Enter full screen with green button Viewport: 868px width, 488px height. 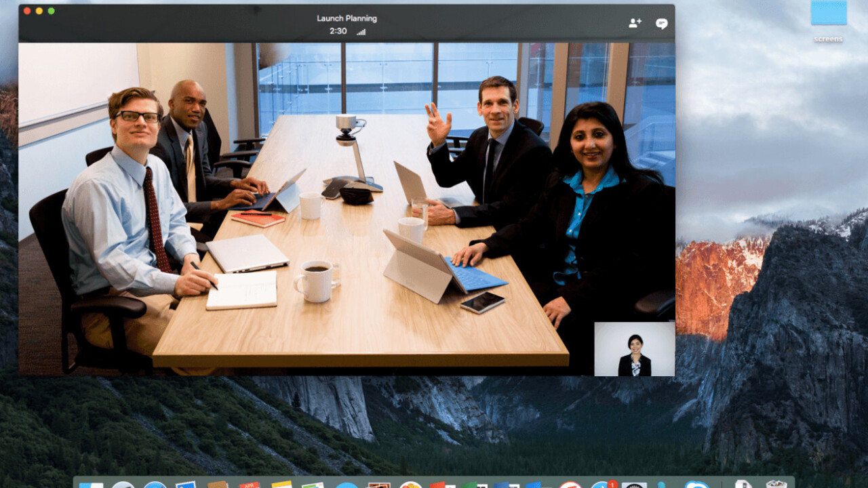(51, 11)
